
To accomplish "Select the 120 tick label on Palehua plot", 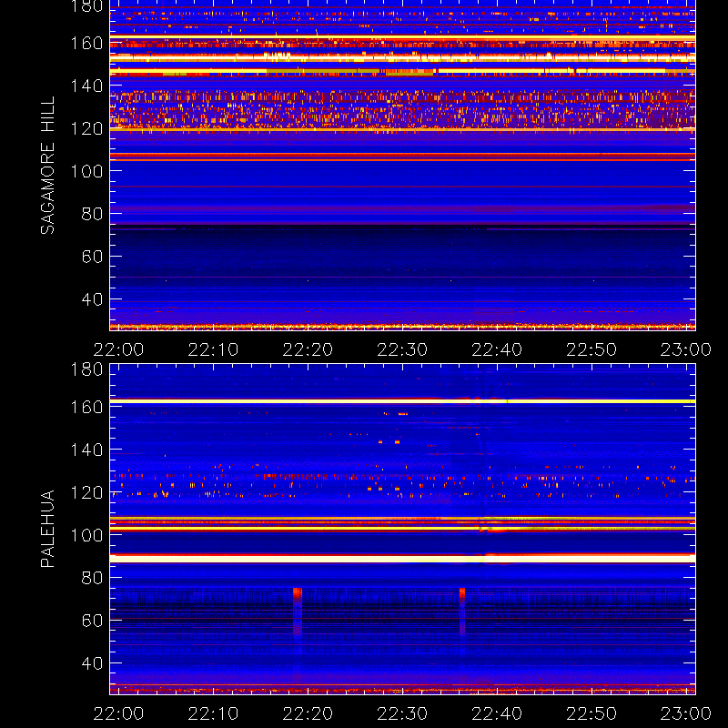I will (86, 492).
